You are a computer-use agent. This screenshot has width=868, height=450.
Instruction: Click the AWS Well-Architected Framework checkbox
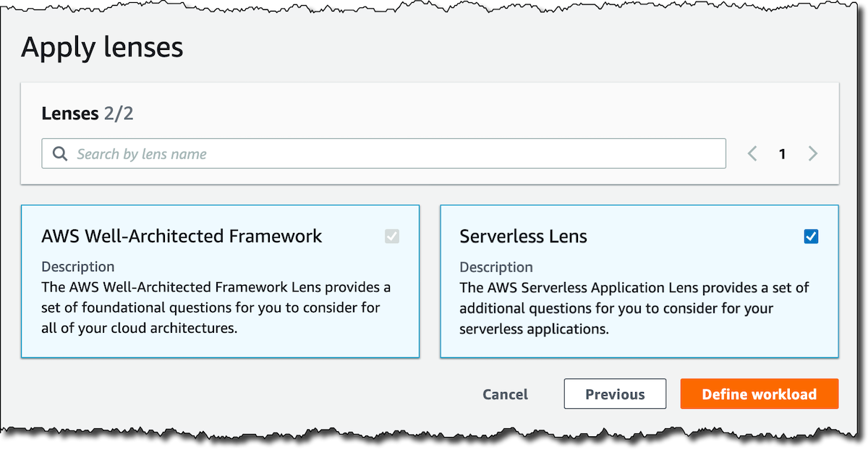pyautogui.click(x=391, y=237)
